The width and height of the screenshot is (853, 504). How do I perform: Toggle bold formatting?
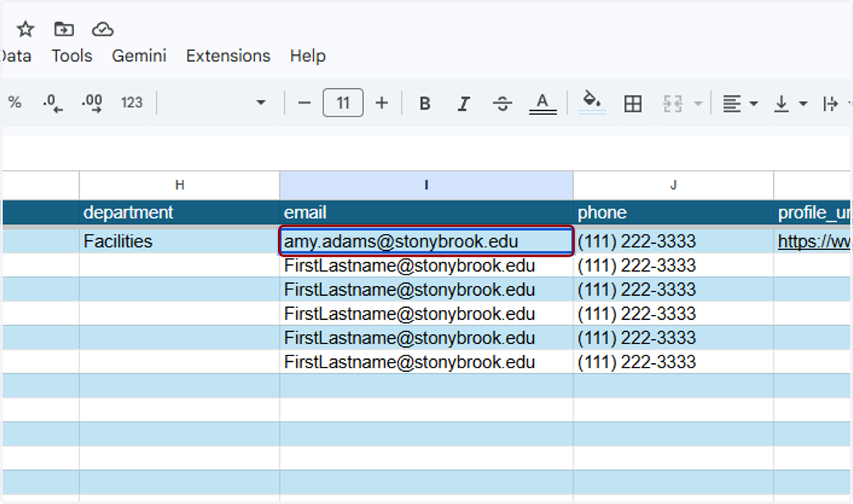(425, 104)
